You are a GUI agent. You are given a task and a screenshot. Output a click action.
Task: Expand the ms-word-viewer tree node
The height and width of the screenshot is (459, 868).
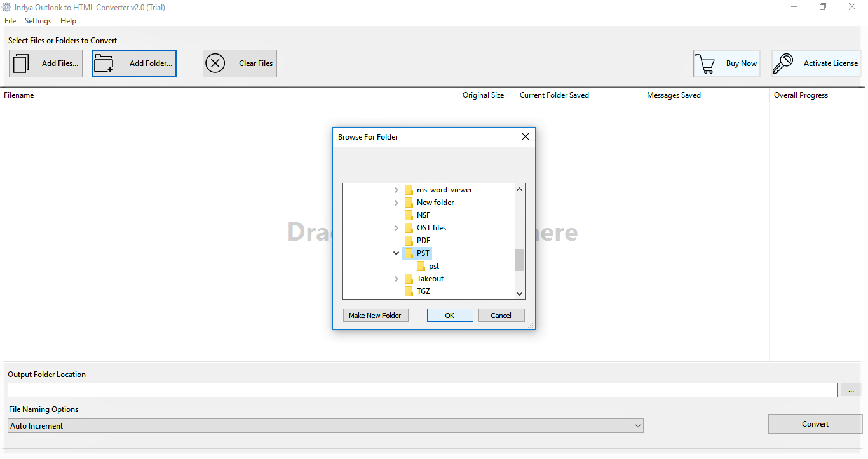coord(397,190)
